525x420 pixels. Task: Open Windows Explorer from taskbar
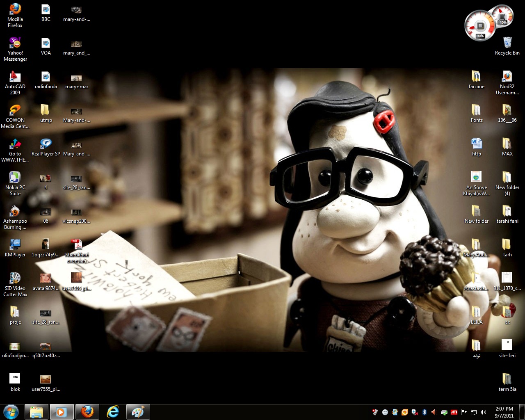[x=37, y=412]
